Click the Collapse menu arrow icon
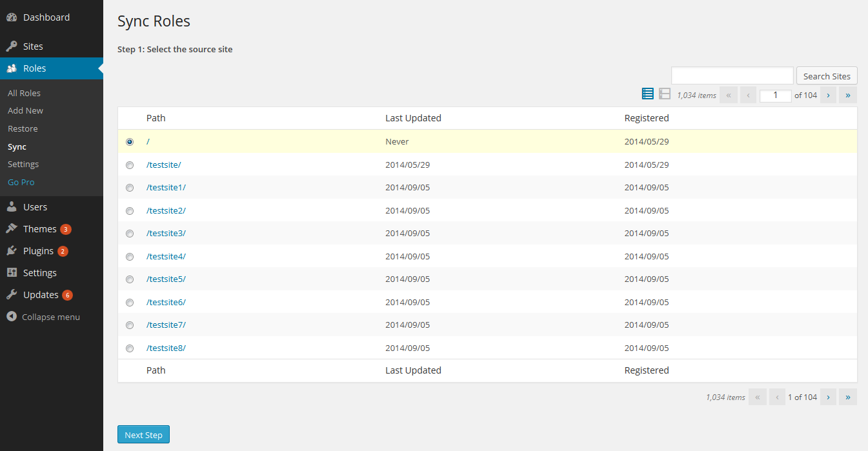 pos(11,317)
